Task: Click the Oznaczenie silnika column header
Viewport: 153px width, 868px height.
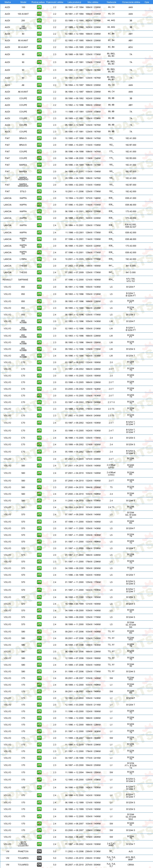Action: 131,2
